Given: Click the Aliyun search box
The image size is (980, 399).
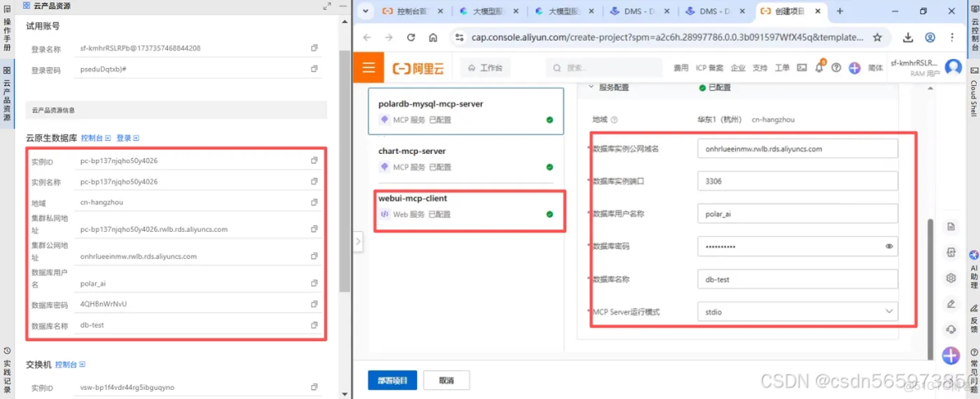Looking at the screenshot, I should click(x=603, y=68).
